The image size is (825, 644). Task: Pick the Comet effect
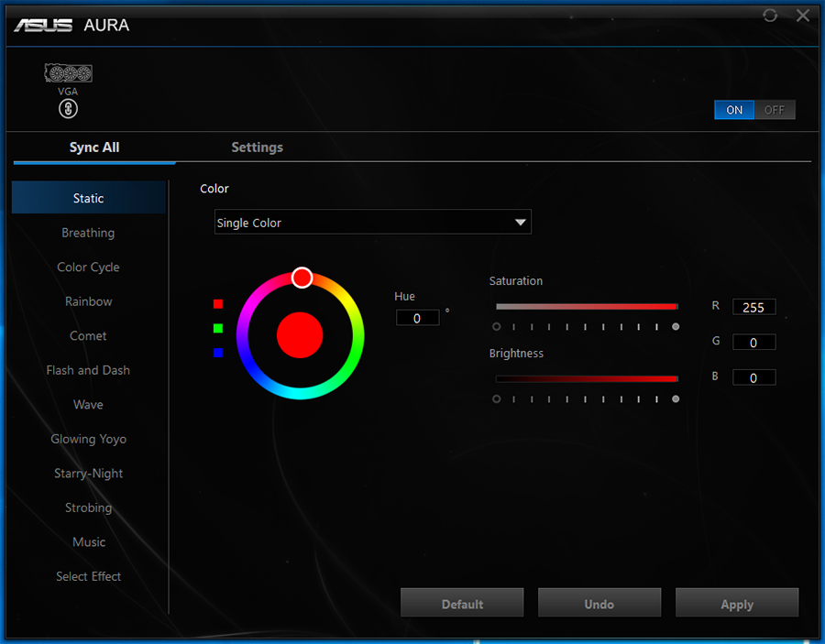88,335
